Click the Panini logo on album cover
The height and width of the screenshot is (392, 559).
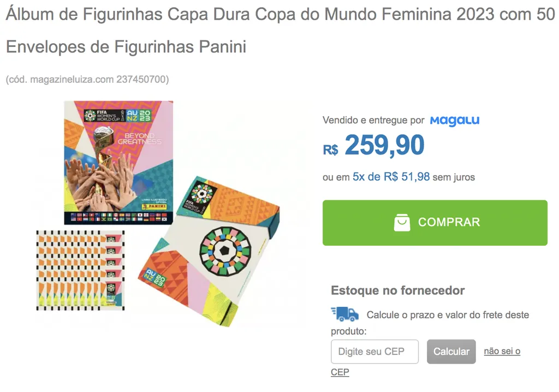click(x=153, y=206)
